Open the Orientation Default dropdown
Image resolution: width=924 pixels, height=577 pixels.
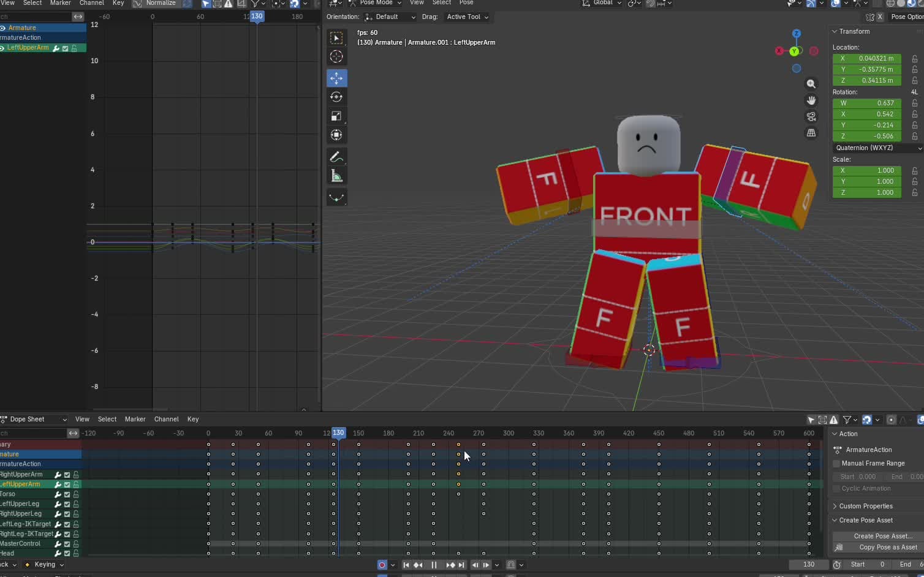(x=390, y=17)
